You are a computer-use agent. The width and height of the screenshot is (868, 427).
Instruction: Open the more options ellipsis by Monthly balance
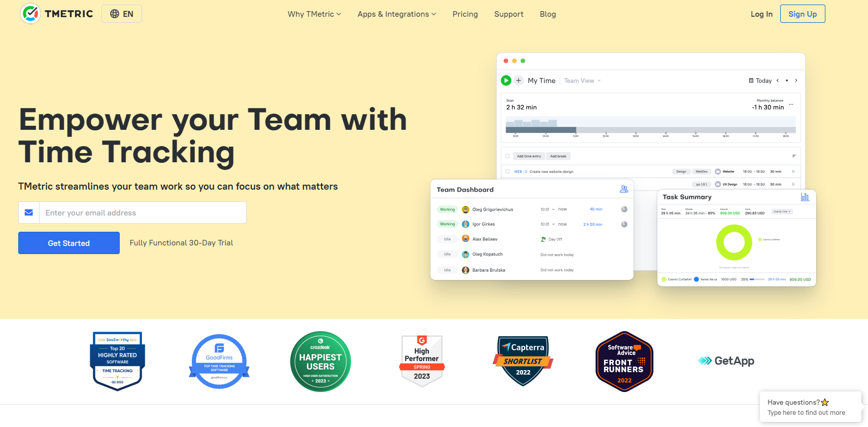coord(791,104)
